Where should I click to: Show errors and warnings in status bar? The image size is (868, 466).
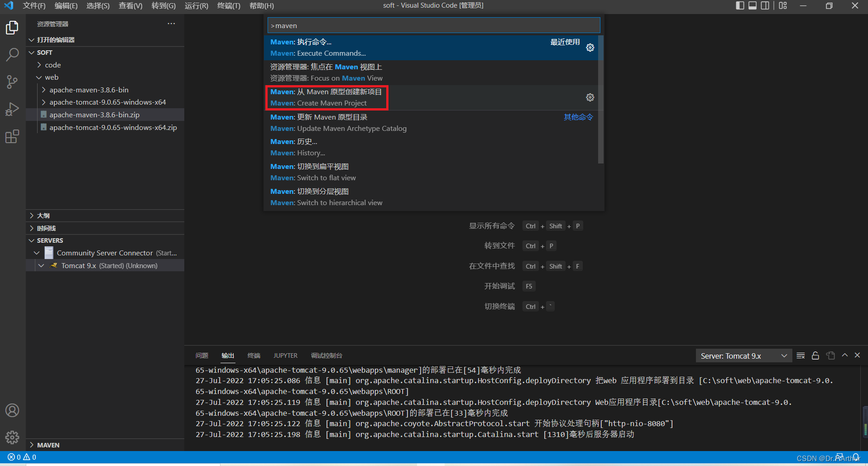click(22, 457)
